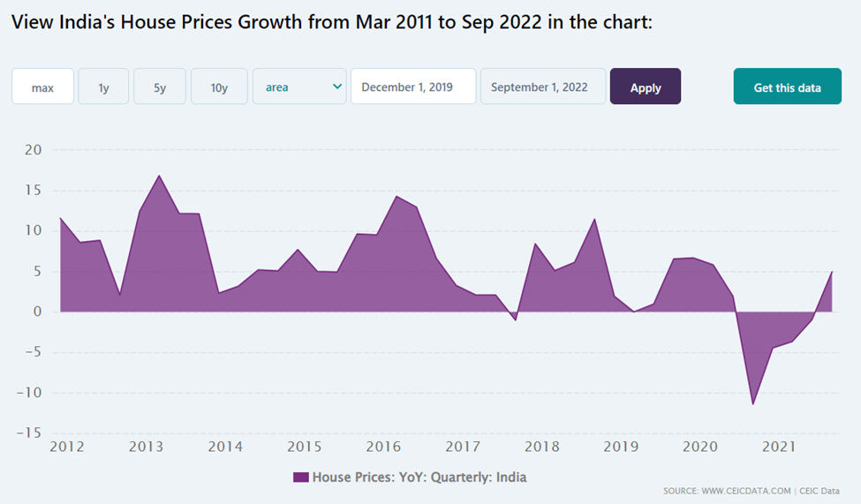Click the CEIC Data credit text
The width and height of the screenshot is (861, 504).
[x=819, y=491]
